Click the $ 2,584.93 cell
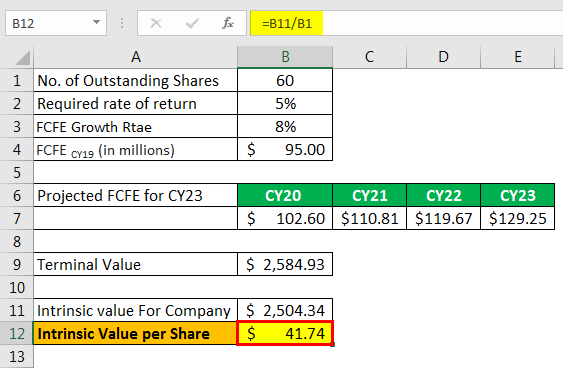The width and height of the screenshot is (563, 368). tap(285, 264)
